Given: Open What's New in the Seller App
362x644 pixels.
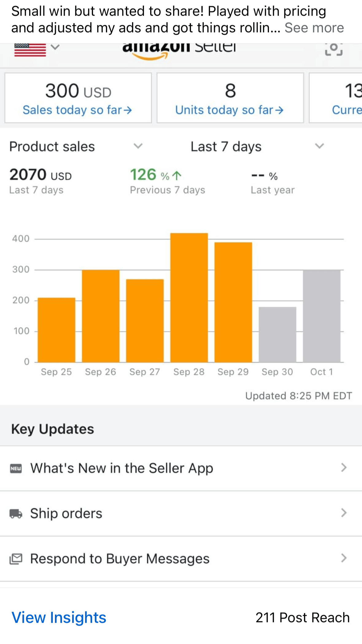Looking at the screenshot, I should (122, 468).
